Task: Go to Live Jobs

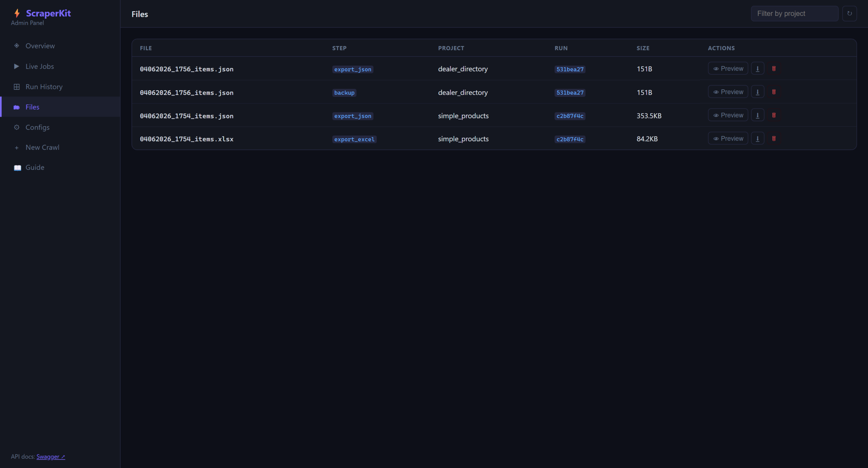Action: [x=60, y=67]
